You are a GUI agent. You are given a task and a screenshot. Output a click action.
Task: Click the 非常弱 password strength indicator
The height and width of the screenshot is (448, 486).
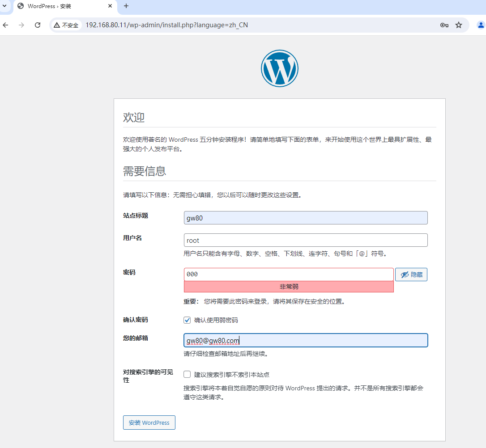click(289, 287)
